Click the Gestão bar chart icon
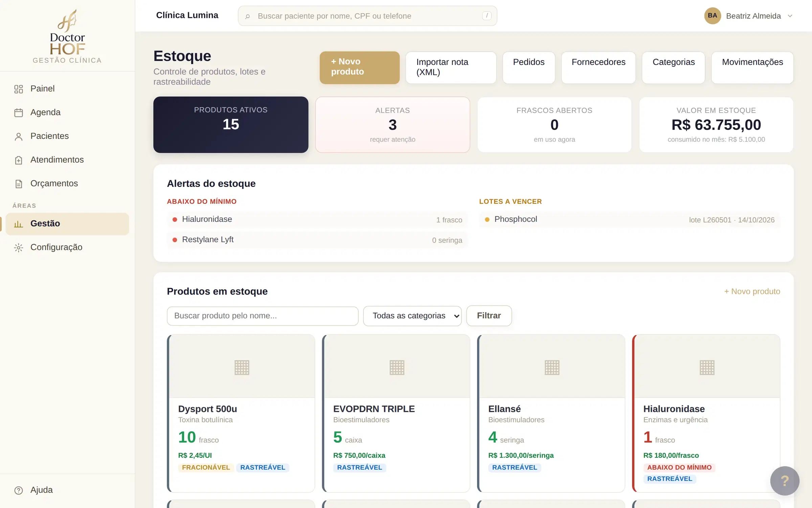This screenshot has height=508, width=812. 19,224
